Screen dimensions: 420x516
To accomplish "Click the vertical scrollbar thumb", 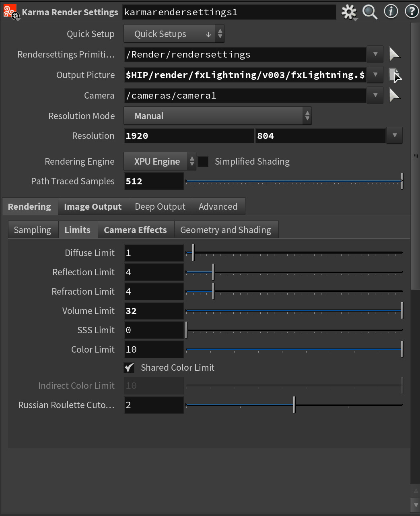I will tap(415, 156).
